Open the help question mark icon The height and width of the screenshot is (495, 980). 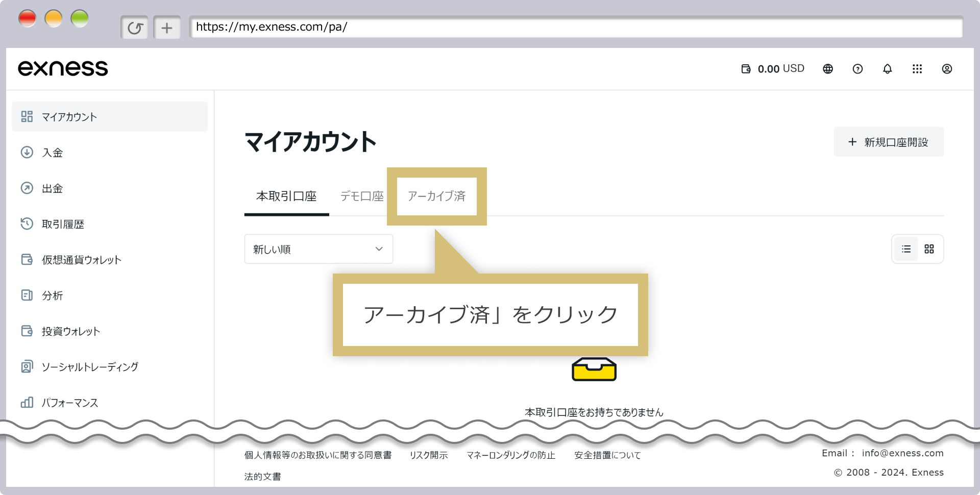click(x=857, y=69)
